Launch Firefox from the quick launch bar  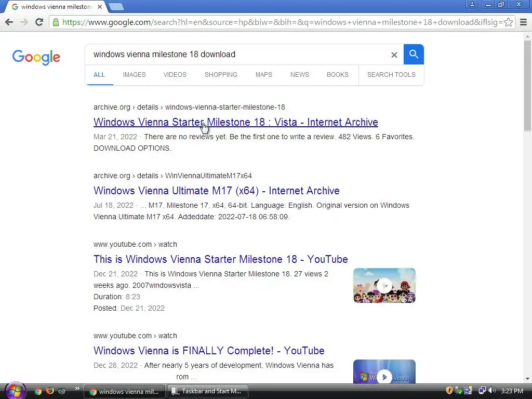pyautogui.click(x=50, y=391)
